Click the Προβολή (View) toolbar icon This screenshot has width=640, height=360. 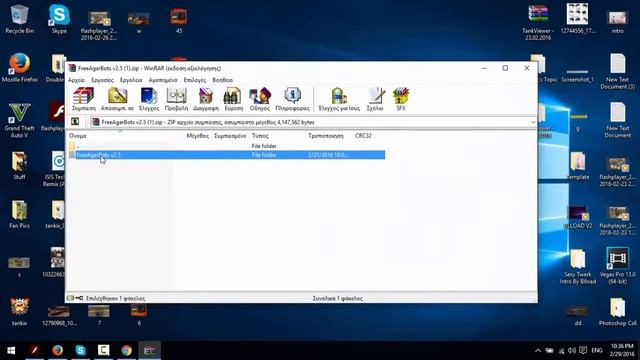pyautogui.click(x=176, y=99)
